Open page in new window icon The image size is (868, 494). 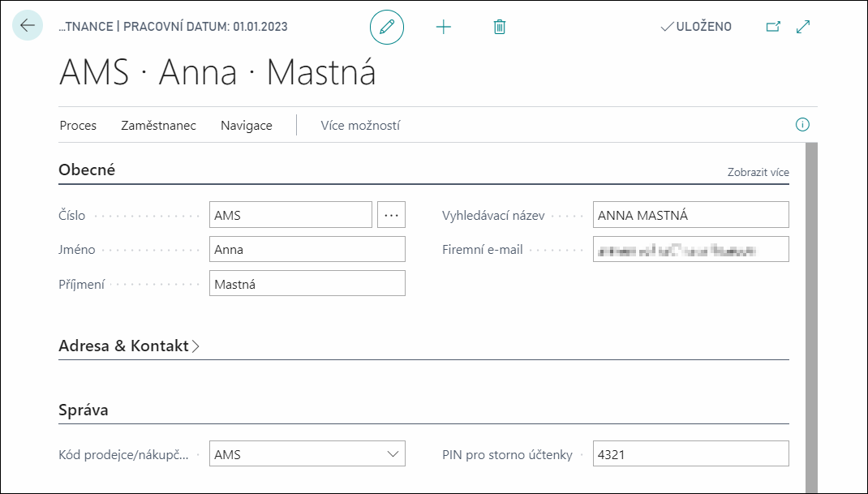click(x=773, y=27)
